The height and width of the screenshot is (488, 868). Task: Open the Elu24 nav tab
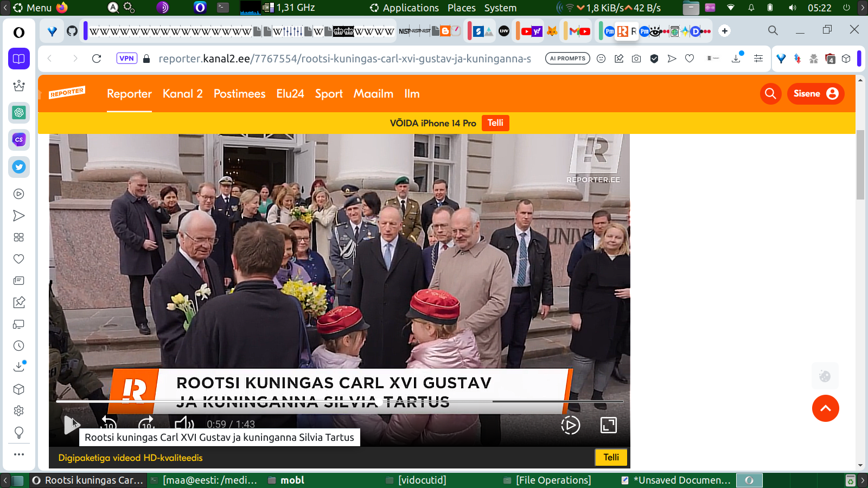[290, 94]
